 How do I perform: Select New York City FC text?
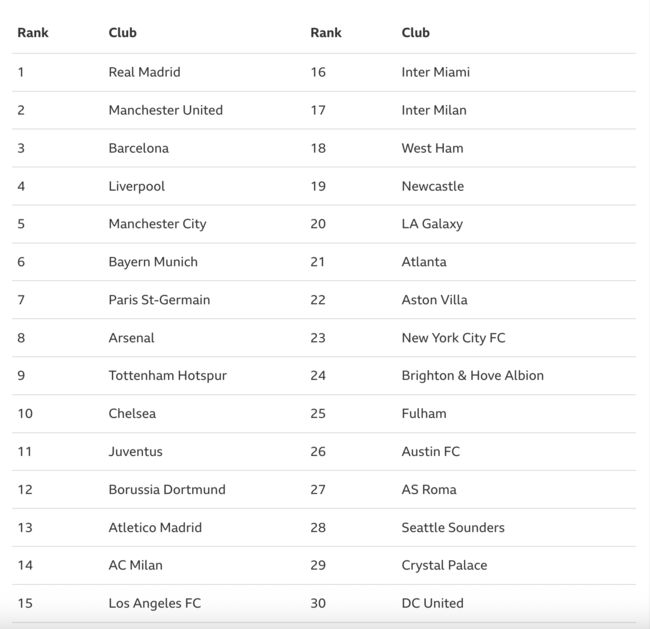(453, 338)
